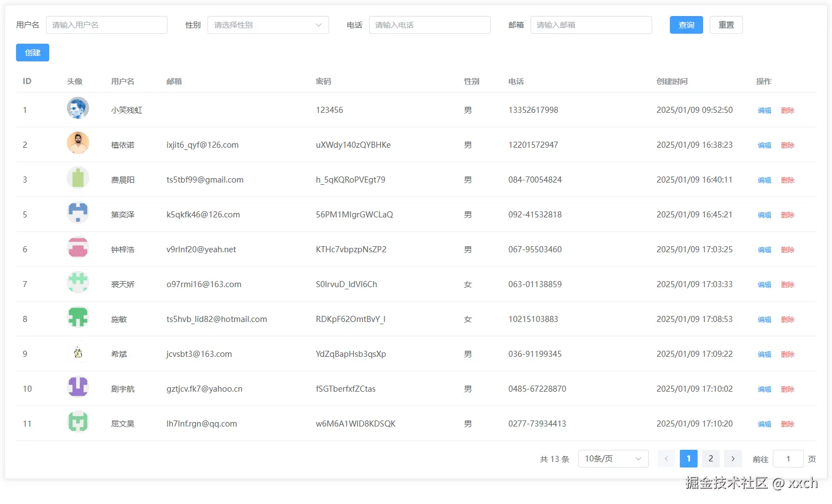The width and height of the screenshot is (832, 504).
Task: Click email ts5tbf99@gmail.com
Action: [x=205, y=180]
